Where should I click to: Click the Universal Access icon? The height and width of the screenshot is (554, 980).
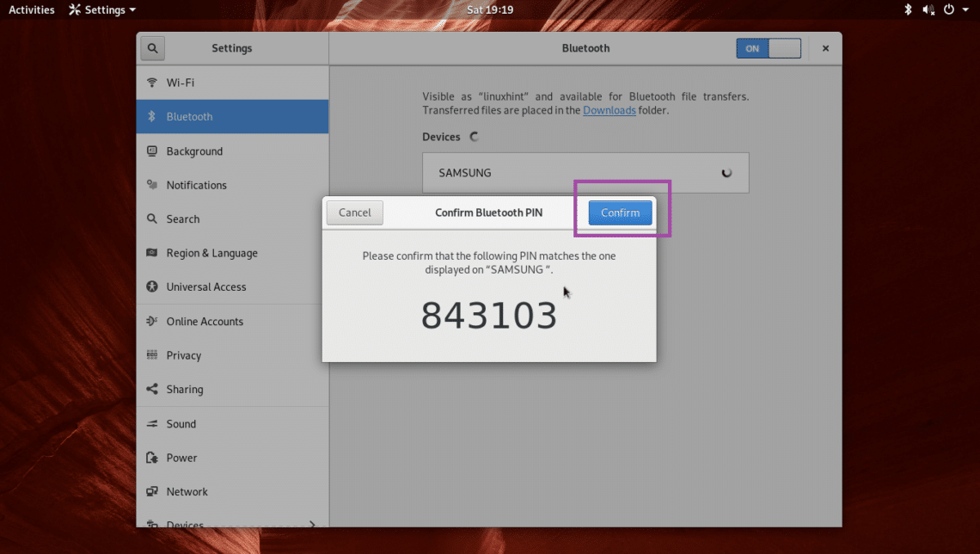(x=152, y=287)
